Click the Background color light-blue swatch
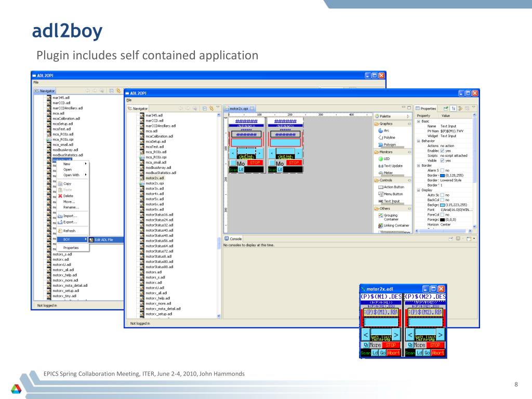 pos(443,205)
